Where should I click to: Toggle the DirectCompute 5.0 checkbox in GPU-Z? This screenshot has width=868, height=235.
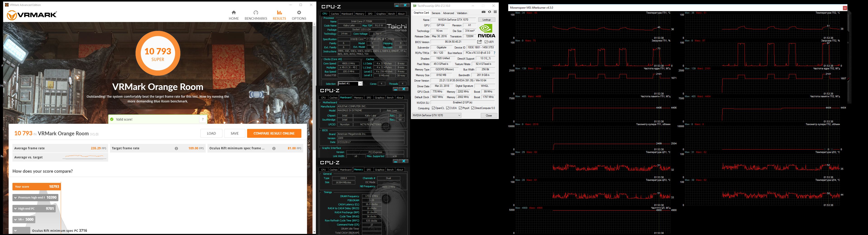tap(473, 108)
